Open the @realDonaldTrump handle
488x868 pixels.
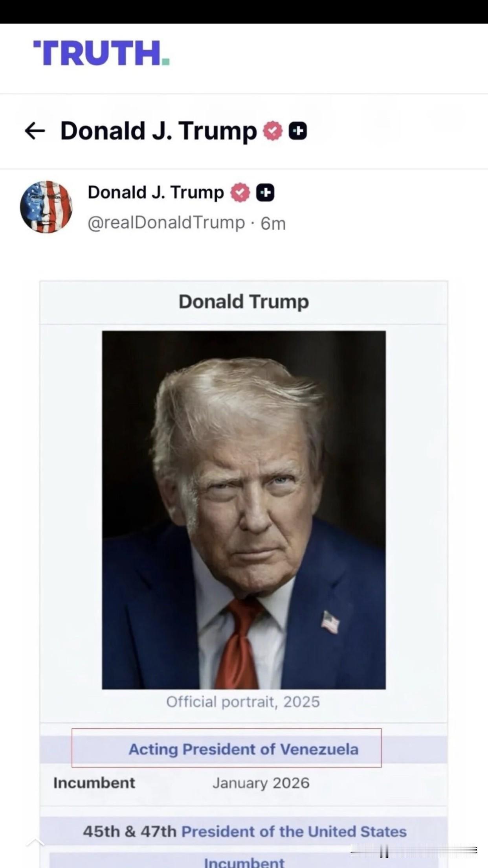pos(166,223)
